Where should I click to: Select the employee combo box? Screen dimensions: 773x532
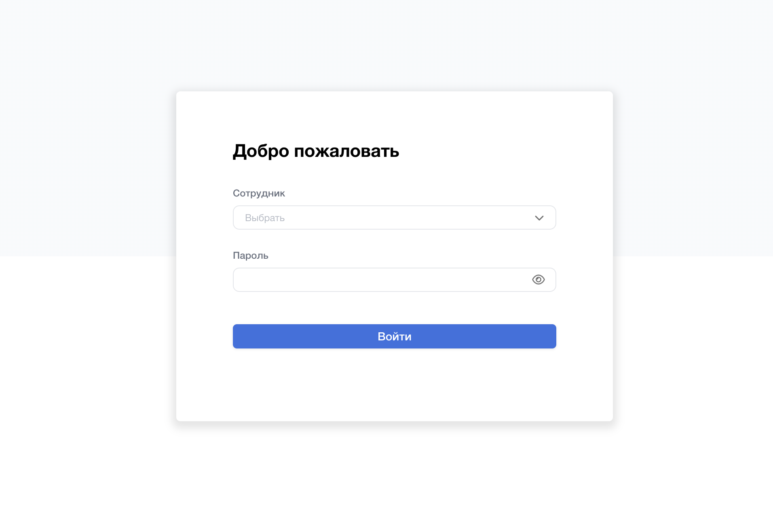394,218
